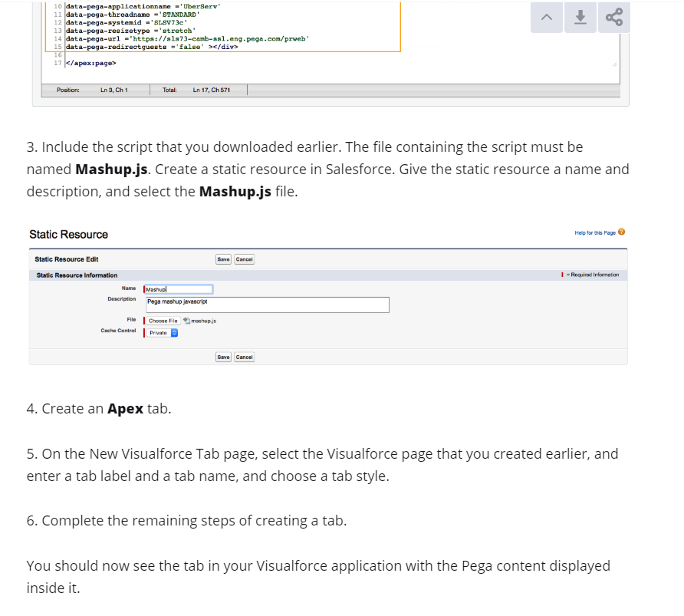Image resolution: width=684 pixels, height=616 pixels.
Task: Click the Name input field containing Mashup
Action: click(x=179, y=289)
